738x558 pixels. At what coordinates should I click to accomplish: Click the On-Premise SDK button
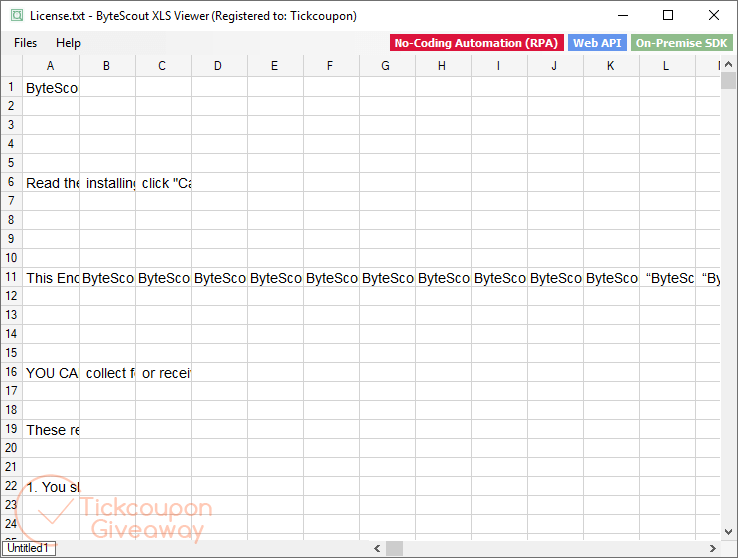click(x=682, y=43)
